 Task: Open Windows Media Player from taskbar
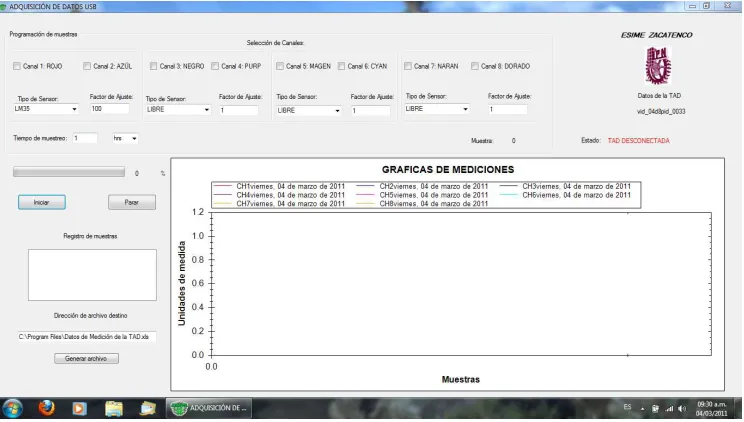[x=79, y=408]
